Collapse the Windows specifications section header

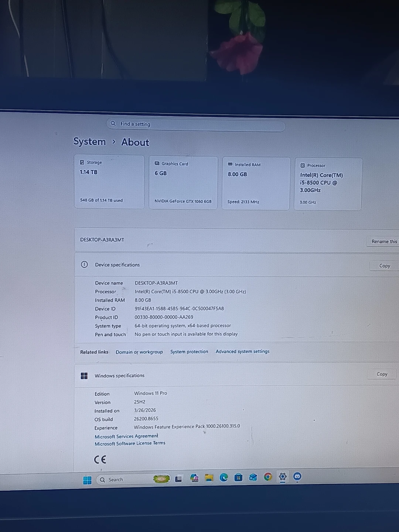pyautogui.click(x=236, y=375)
